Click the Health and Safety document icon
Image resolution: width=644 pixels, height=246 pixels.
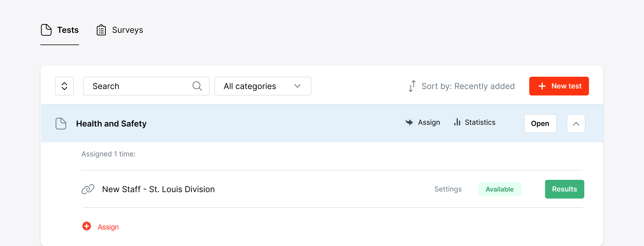pyautogui.click(x=61, y=124)
